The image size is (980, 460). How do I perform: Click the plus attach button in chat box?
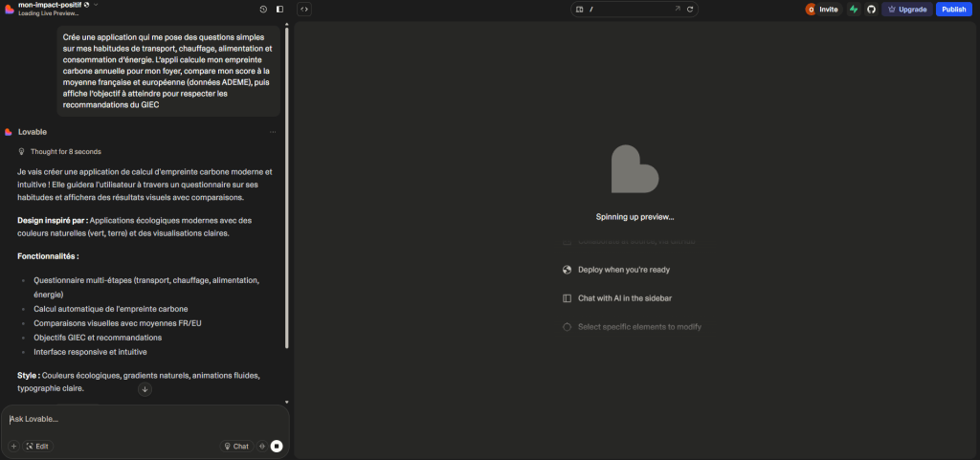13,446
